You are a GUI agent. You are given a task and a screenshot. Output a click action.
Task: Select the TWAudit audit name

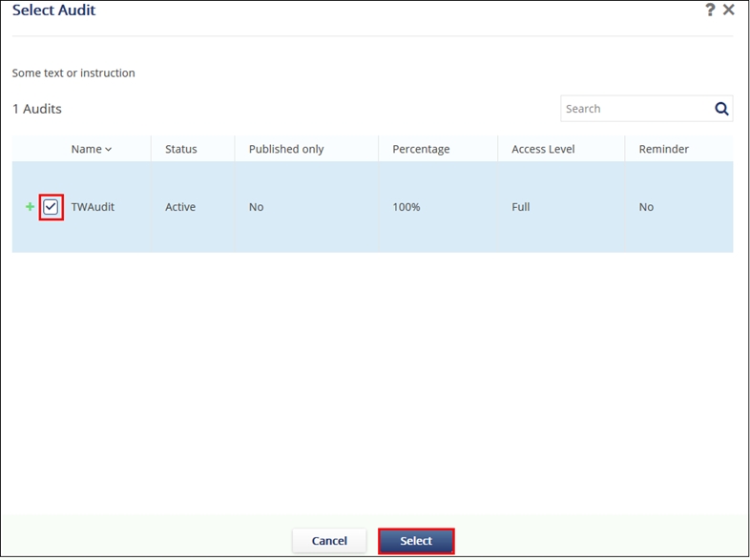93,207
